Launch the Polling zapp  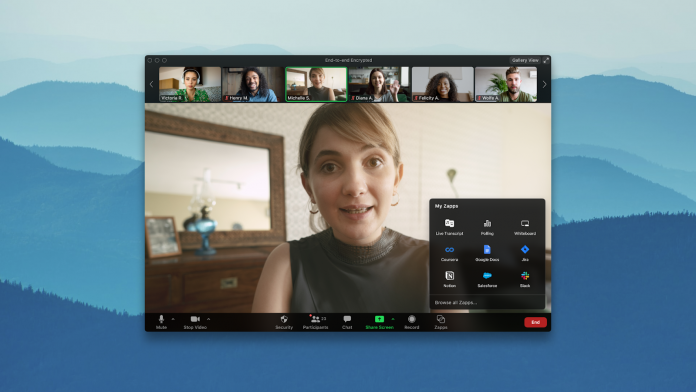tap(487, 227)
